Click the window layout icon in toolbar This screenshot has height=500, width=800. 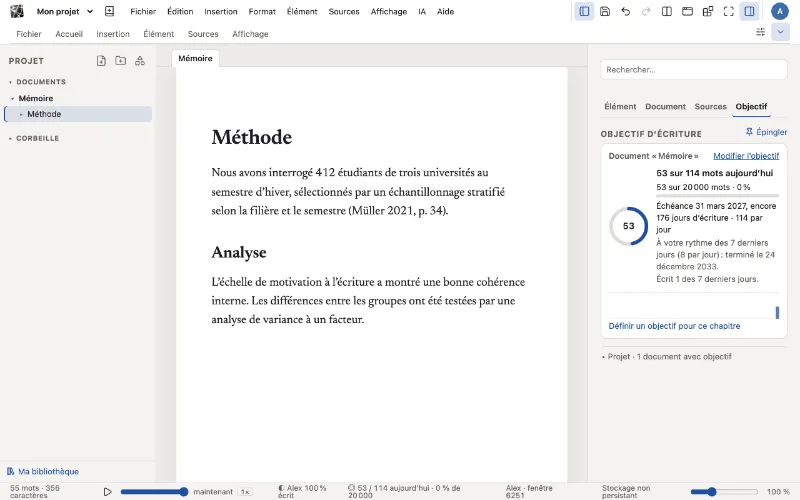(x=687, y=11)
